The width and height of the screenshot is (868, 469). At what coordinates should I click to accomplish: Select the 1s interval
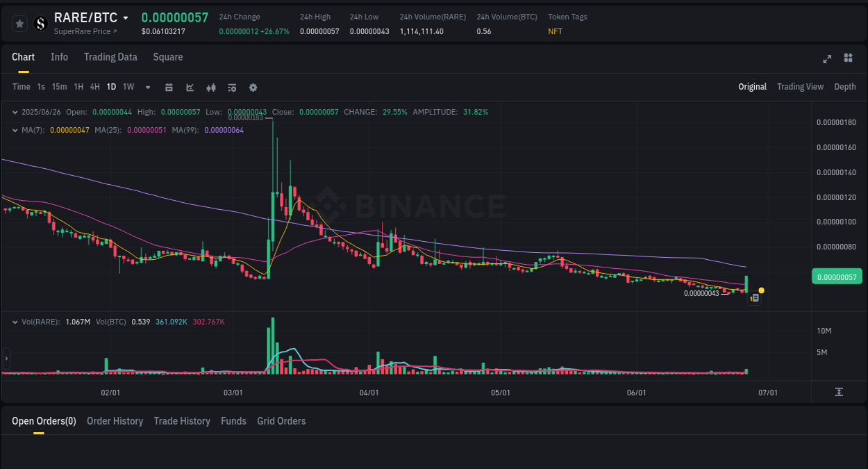click(40, 87)
